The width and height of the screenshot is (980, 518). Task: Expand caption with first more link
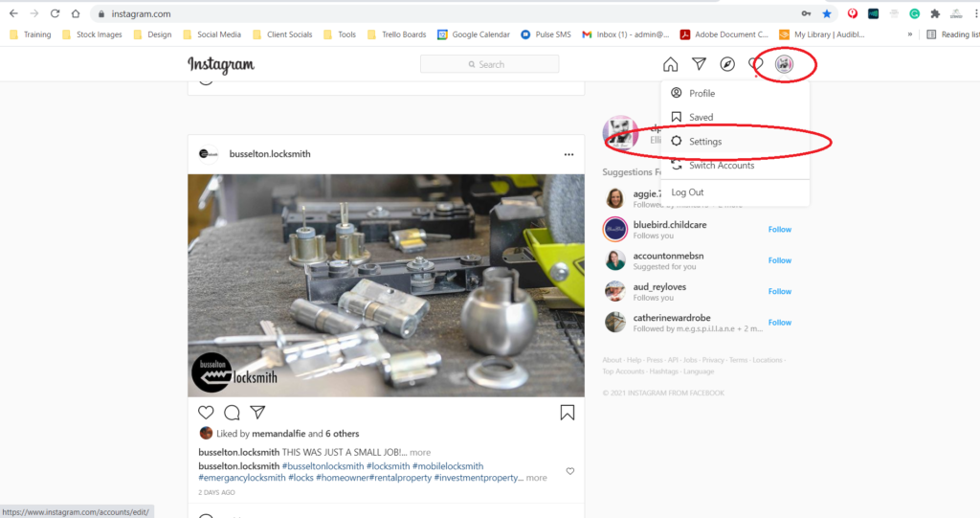coord(420,452)
